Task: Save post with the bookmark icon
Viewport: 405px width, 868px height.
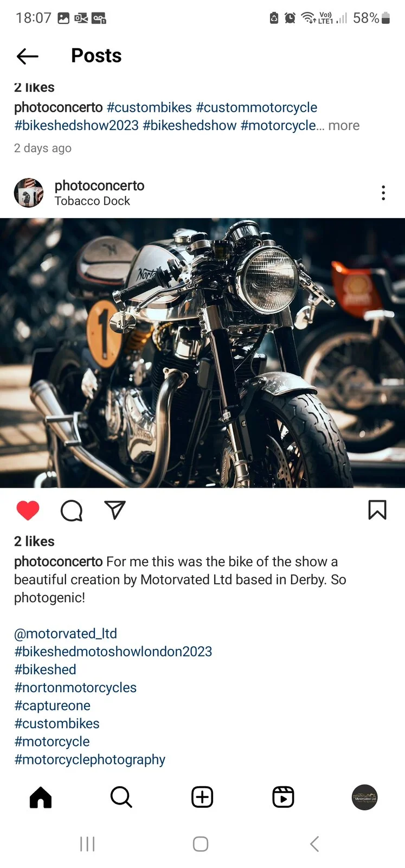Action: pyautogui.click(x=377, y=510)
